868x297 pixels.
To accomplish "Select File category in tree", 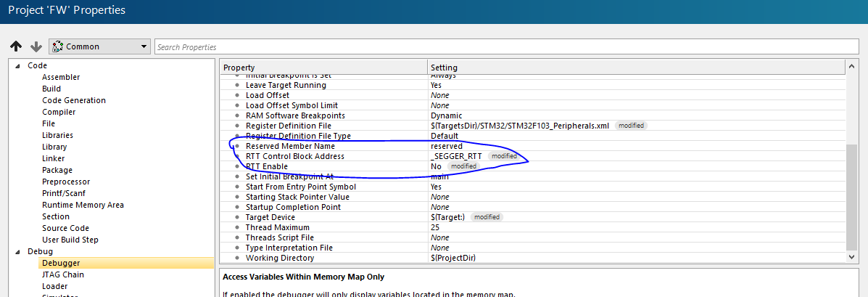I will pyautogui.click(x=49, y=123).
